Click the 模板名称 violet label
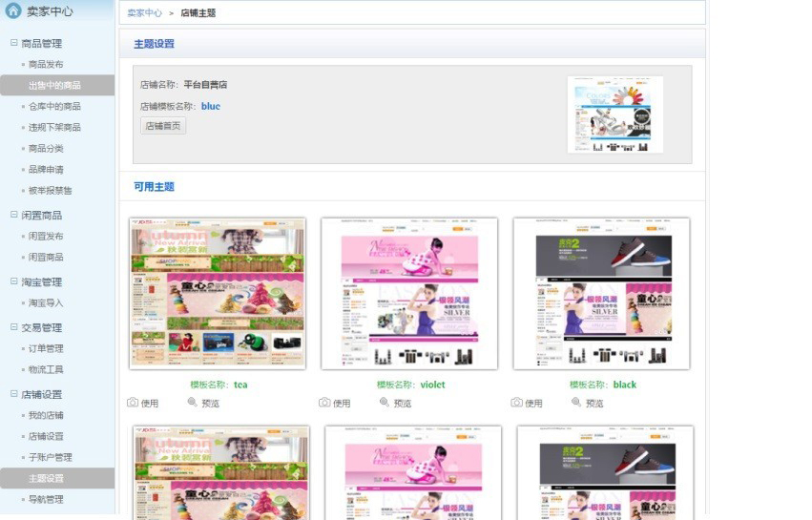 (x=410, y=385)
